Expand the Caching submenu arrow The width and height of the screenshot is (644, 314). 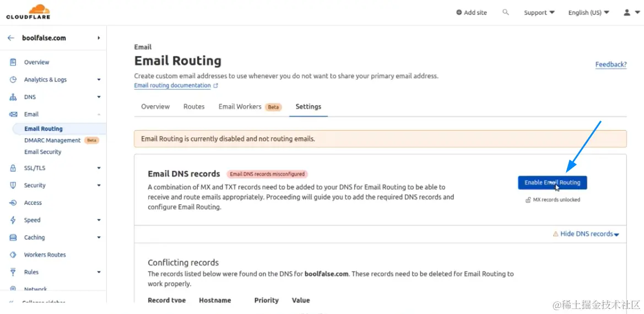(99, 237)
